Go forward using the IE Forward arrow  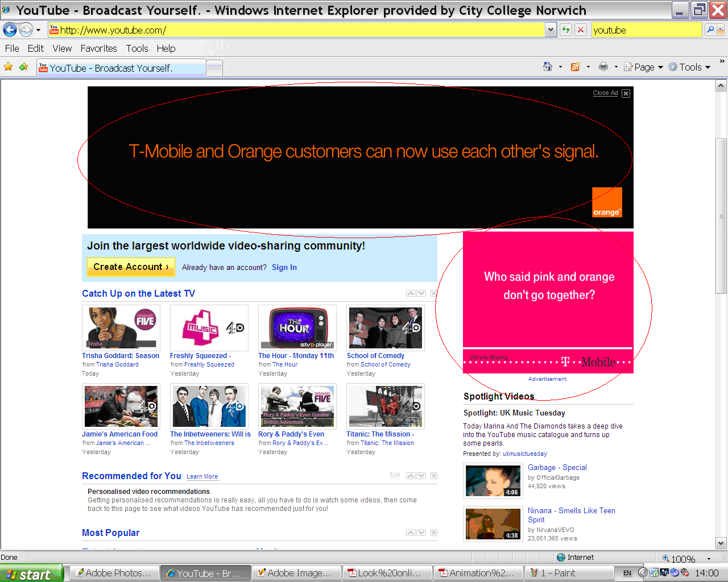coord(26,30)
